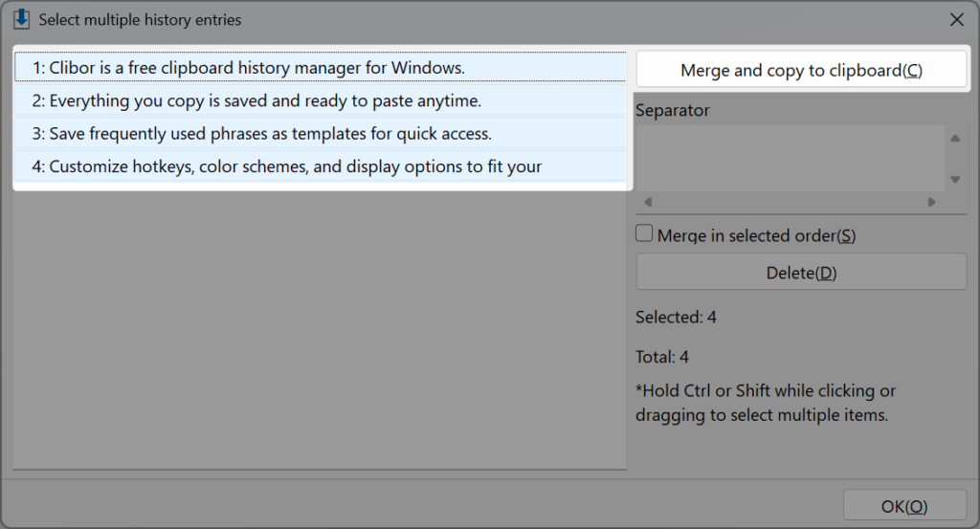Close the Select multiple history entries dialog
This screenshot has height=529, width=980.
coord(956,19)
